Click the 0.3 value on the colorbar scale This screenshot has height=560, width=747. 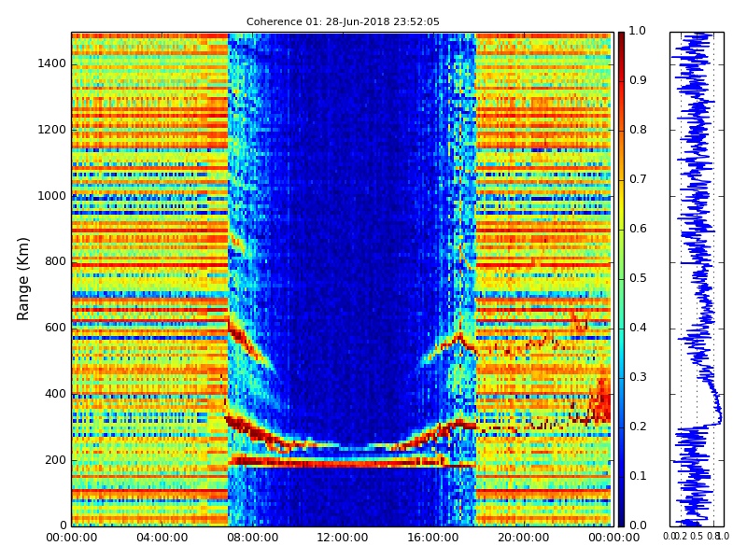point(638,377)
